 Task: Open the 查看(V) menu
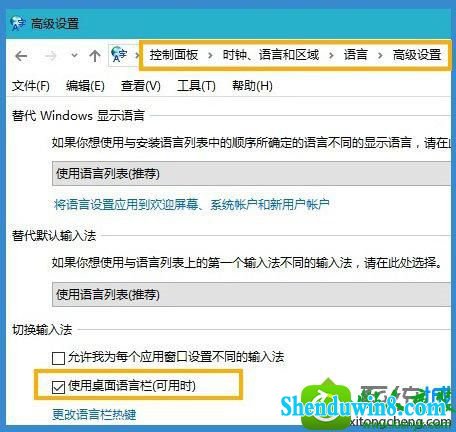click(141, 86)
